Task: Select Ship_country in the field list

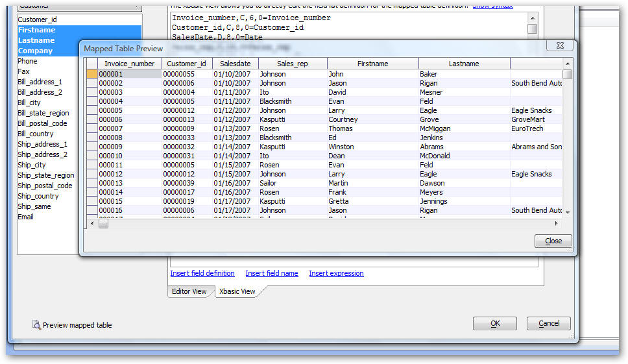Action: click(48, 197)
